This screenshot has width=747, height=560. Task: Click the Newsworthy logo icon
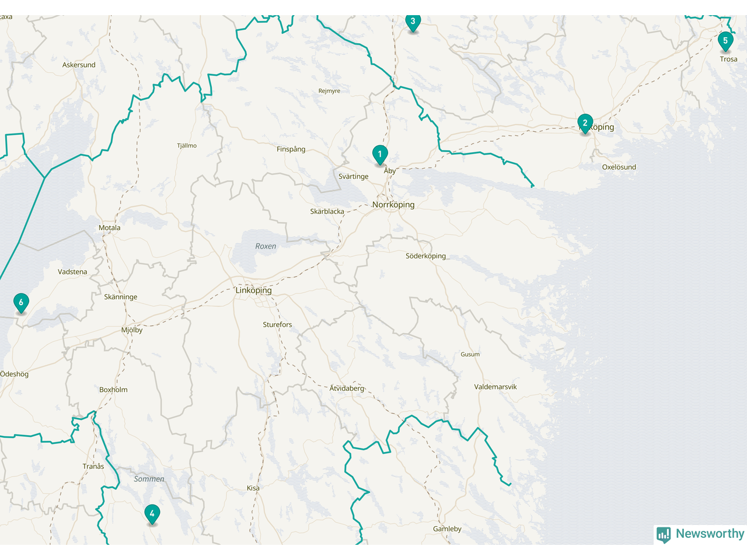[664, 534]
